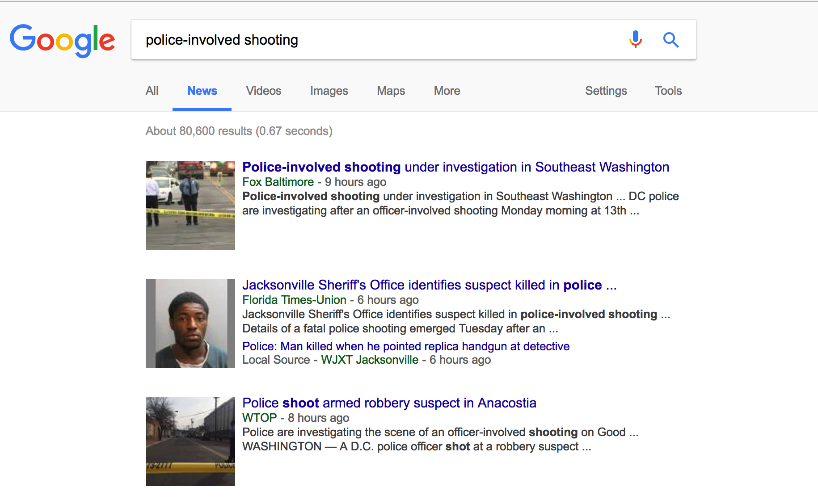818x504 pixels.
Task: Click the WTOP source label
Action: pos(260,418)
